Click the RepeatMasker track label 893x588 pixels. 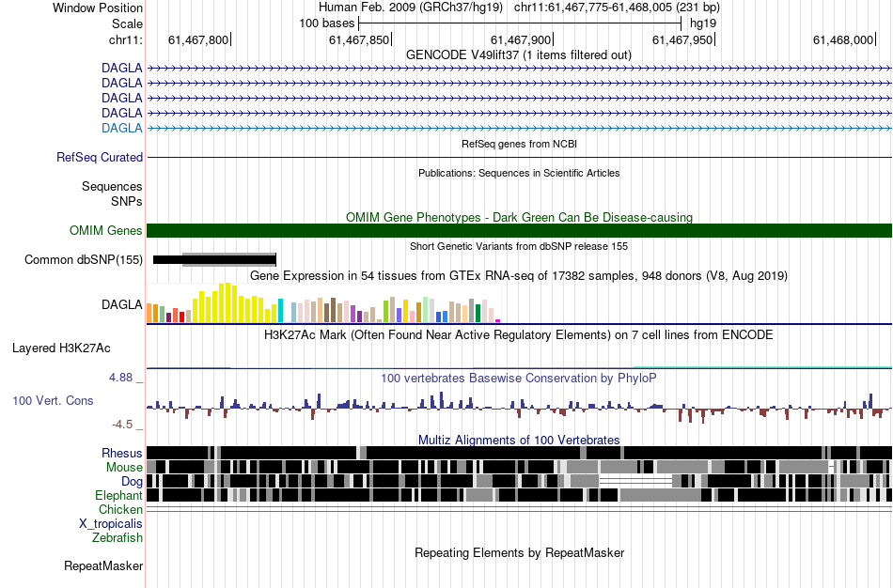point(103,565)
